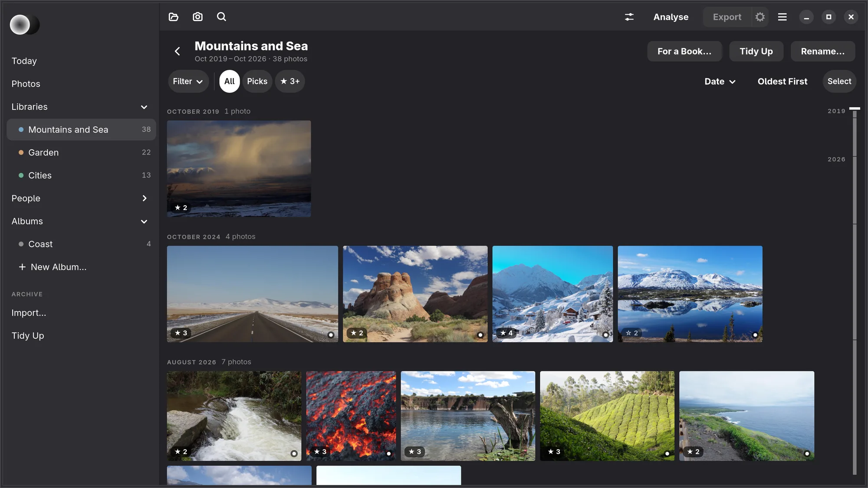Image resolution: width=868 pixels, height=488 pixels.
Task: Click the Export button
Action: [x=727, y=17]
